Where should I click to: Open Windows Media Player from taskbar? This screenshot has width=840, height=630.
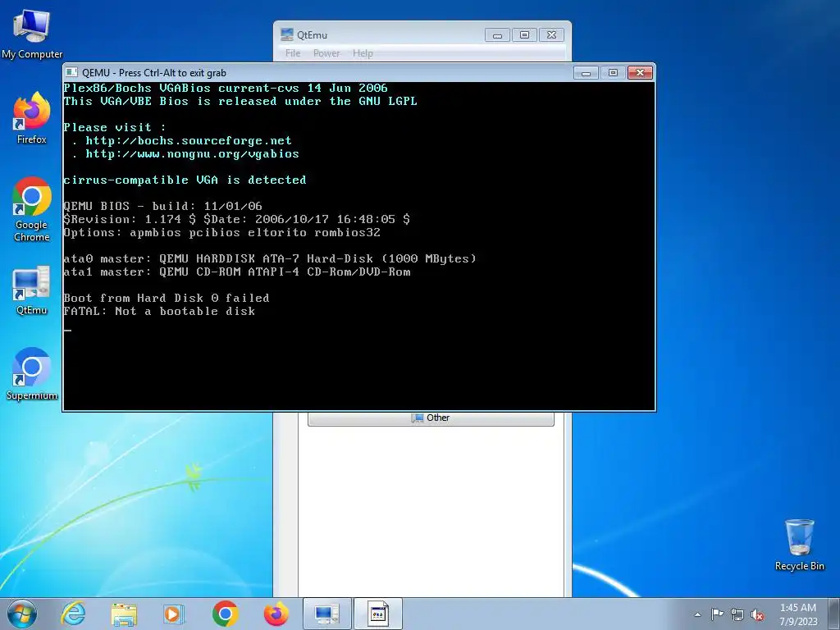(x=174, y=614)
